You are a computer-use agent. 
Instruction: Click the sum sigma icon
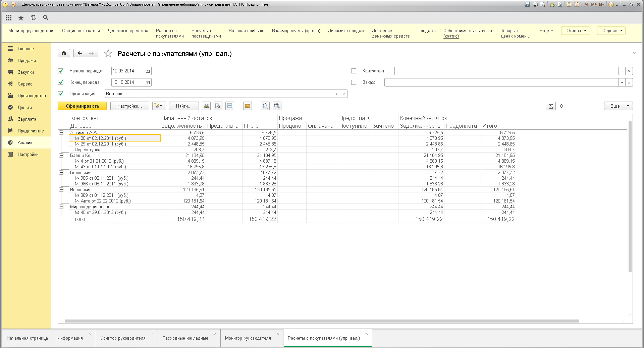tap(551, 106)
